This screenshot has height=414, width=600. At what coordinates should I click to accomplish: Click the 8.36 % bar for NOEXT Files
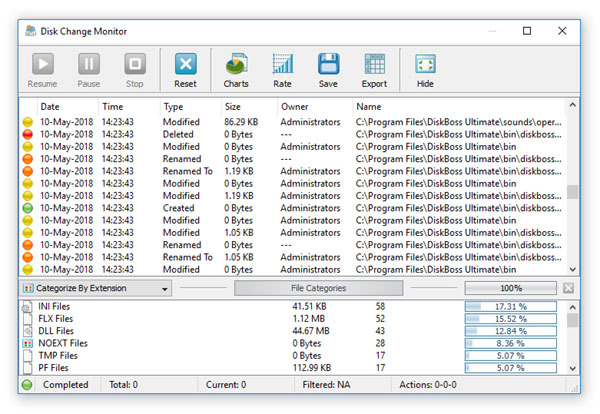click(511, 343)
